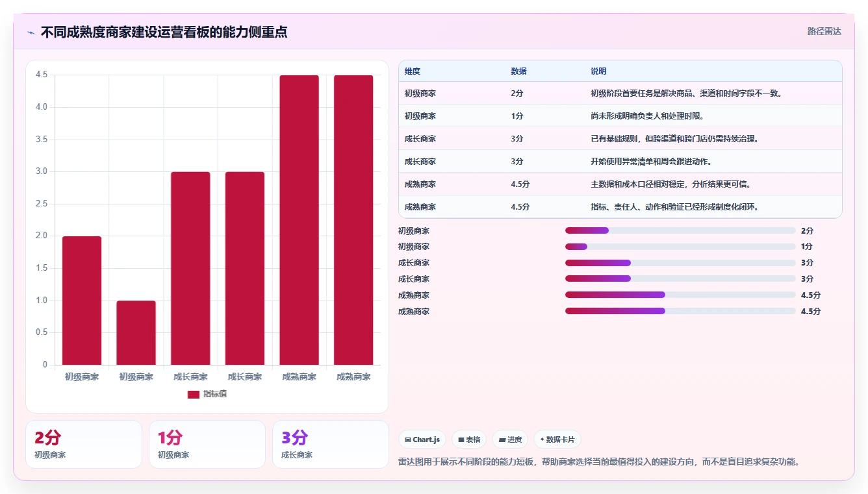868x494 pixels.
Task: Open the 1分 初级商家 summary card
Action: 207,445
